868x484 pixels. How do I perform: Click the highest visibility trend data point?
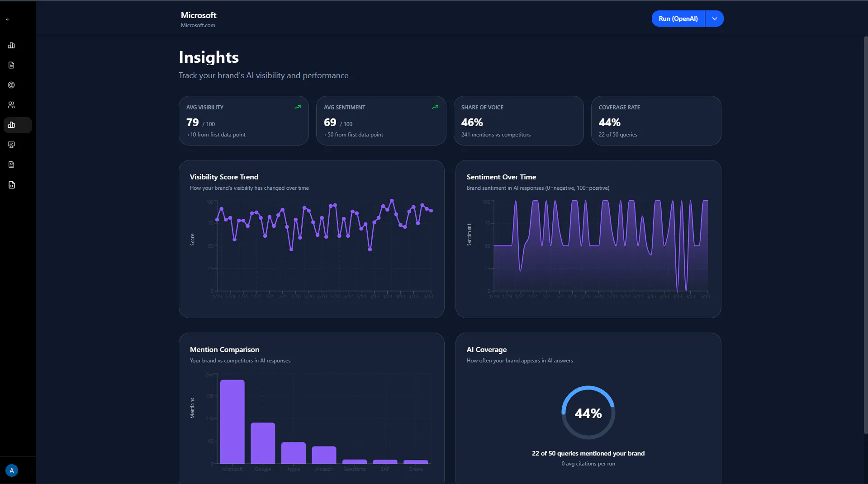[392, 200]
